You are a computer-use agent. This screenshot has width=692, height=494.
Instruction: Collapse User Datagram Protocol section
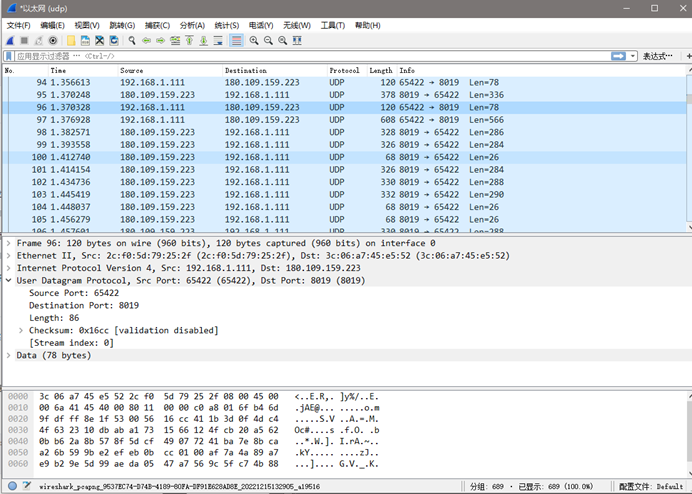click(9, 281)
